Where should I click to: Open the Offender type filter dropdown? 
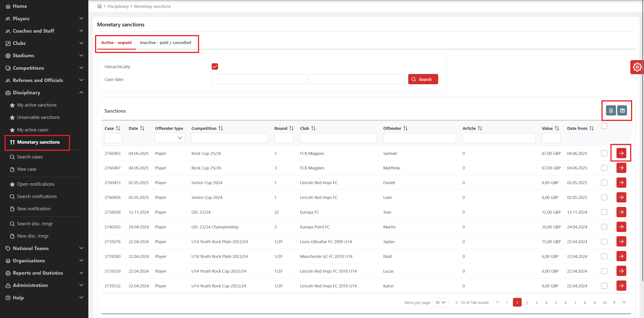(x=170, y=138)
